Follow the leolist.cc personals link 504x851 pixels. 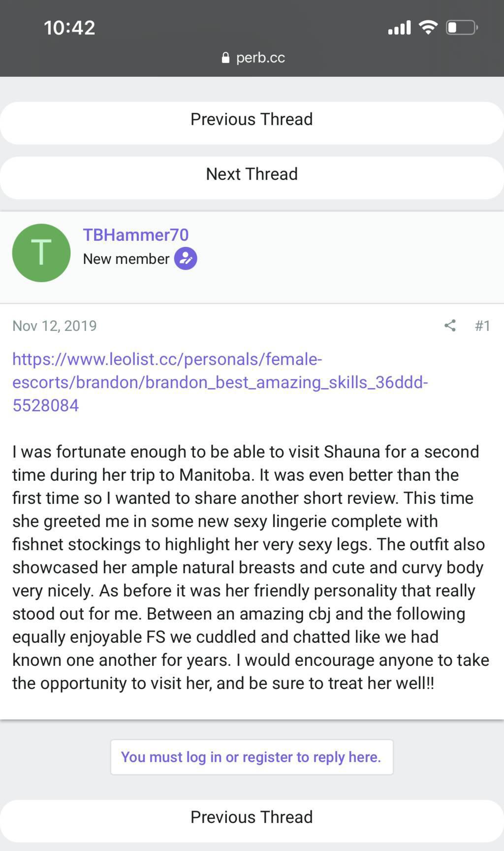pyautogui.click(x=220, y=382)
